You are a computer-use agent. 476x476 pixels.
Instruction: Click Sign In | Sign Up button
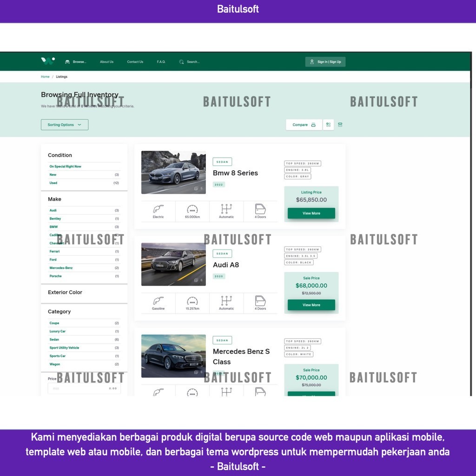pyautogui.click(x=325, y=62)
